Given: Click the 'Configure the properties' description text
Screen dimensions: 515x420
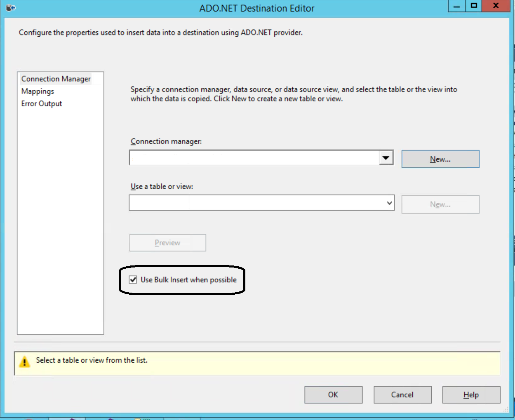Looking at the screenshot, I should click(161, 33).
